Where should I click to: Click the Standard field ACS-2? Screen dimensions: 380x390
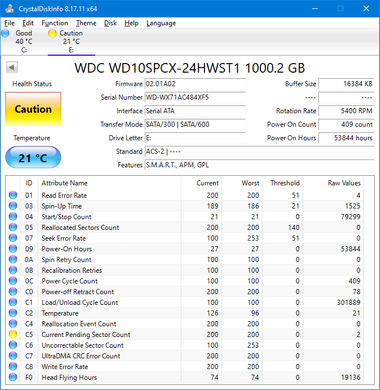point(259,151)
